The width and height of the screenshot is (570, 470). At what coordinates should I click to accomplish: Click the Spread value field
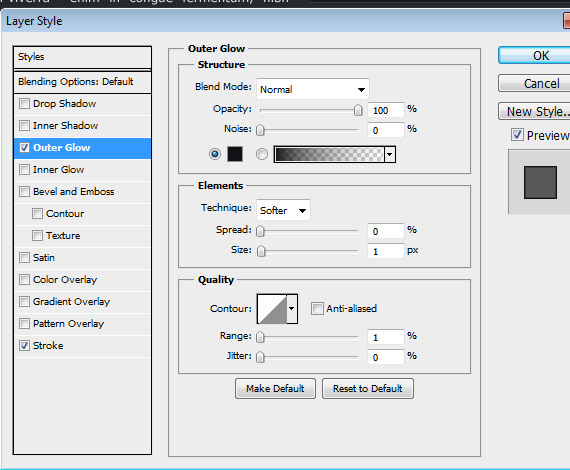(386, 231)
